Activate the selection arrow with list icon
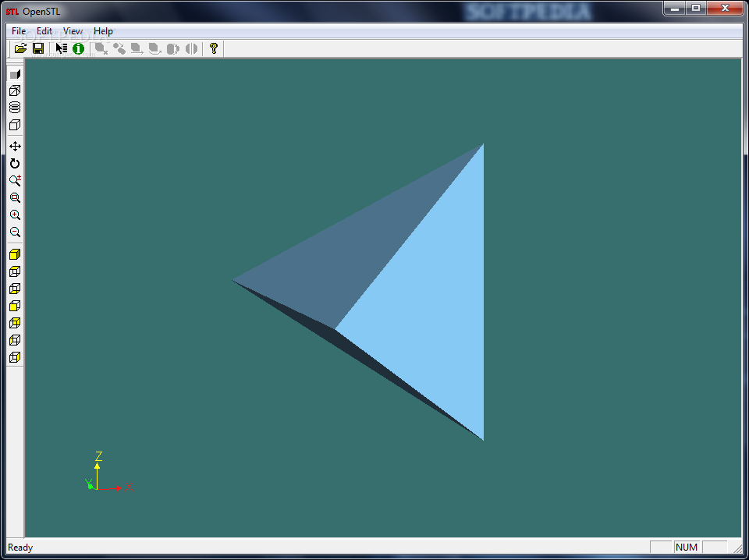 (x=61, y=48)
